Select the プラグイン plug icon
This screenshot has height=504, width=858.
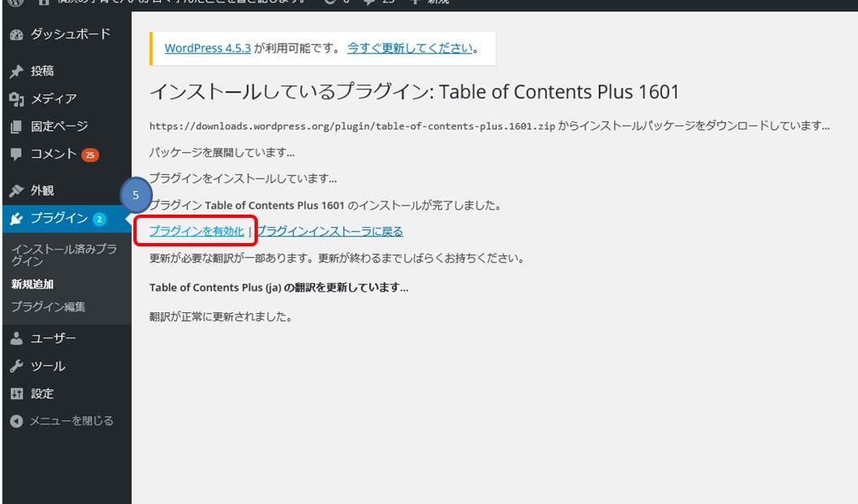point(17,219)
